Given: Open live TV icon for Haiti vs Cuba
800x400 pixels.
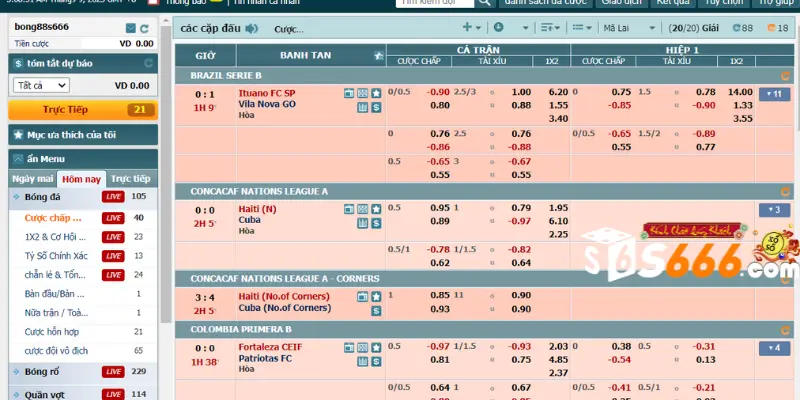Looking at the screenshot, I should (x=349, y=208).
